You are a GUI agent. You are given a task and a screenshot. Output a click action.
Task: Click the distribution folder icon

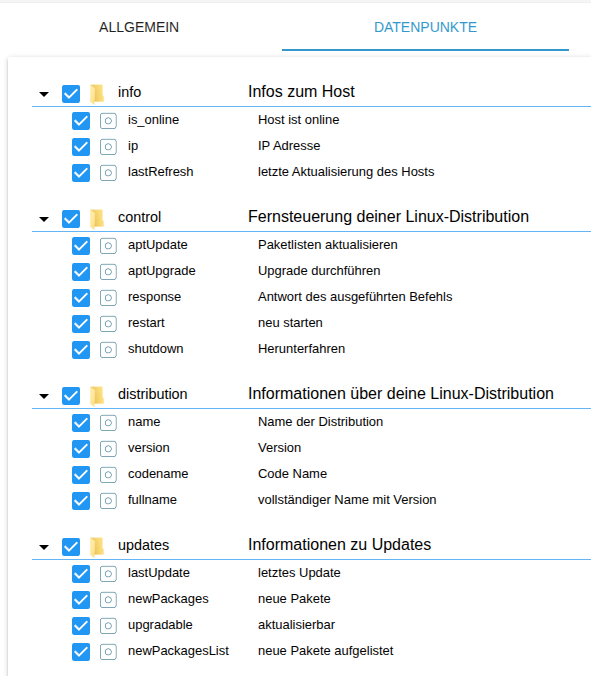click(x=97, y=395)
